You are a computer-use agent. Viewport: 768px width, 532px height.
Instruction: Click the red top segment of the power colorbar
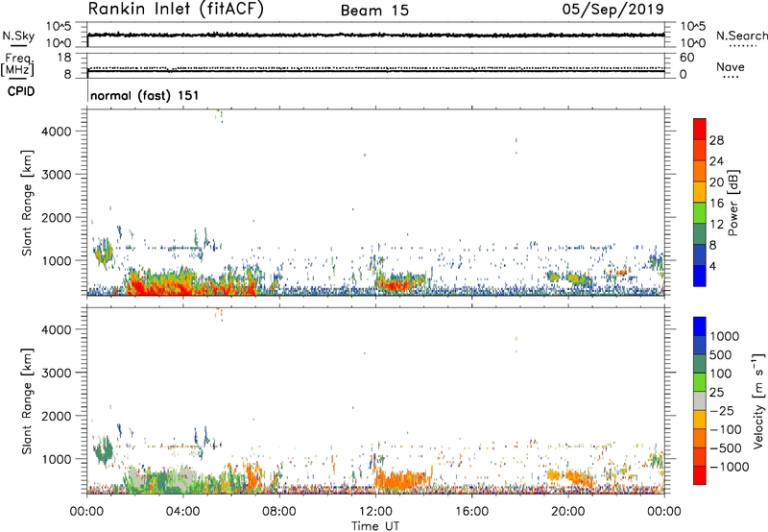point(700,130)
